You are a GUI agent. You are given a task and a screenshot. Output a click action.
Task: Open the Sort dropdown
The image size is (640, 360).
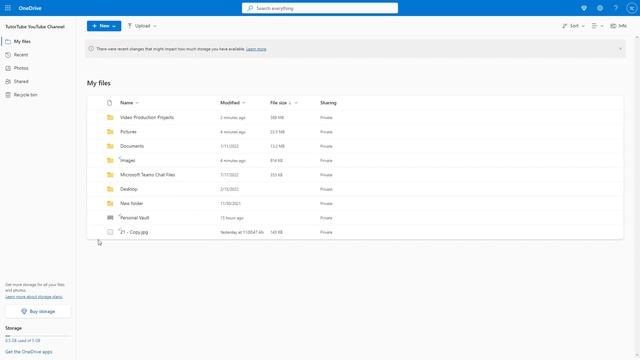[x=573, y=26]
